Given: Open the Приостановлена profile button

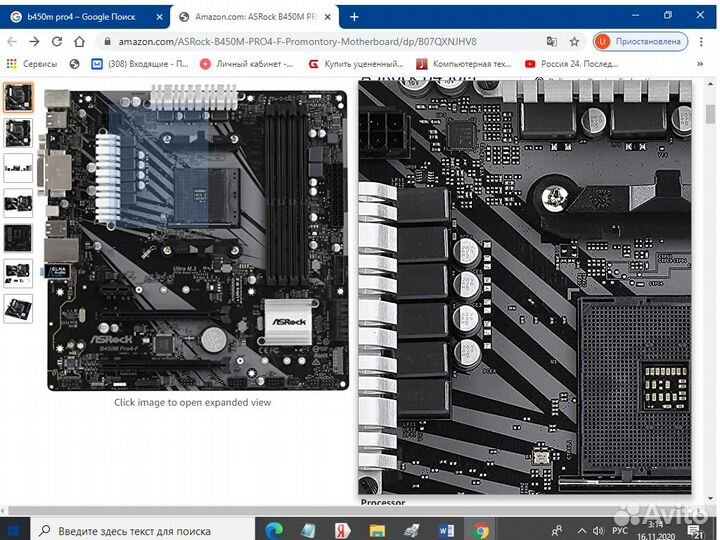Looking at the screenshot, I should (x=640, y=42).
